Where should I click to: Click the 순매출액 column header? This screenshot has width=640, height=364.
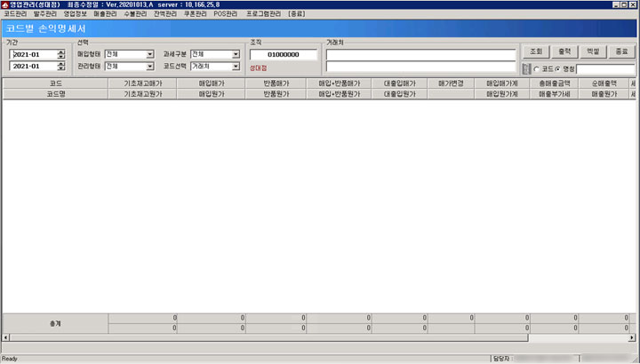point(604,83)
